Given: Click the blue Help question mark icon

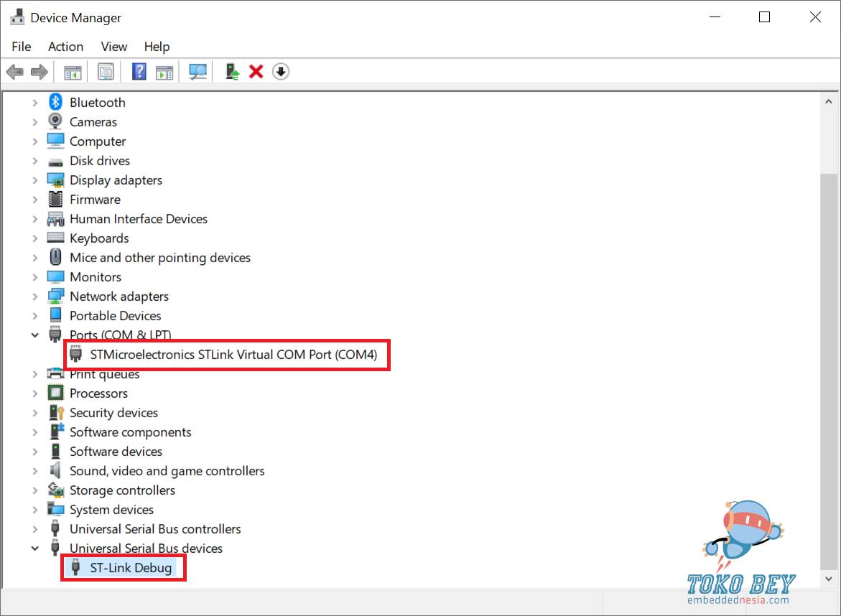Looking at the screenshot, I should [139, 72].
